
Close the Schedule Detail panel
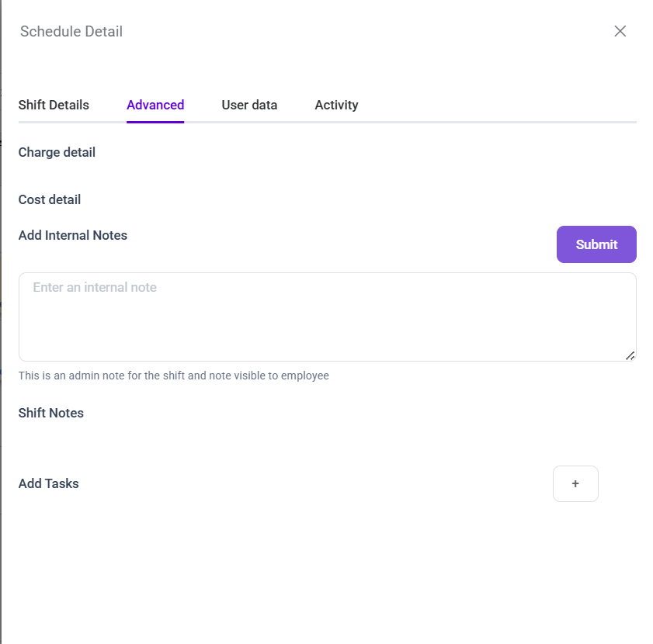pos(620,31)
